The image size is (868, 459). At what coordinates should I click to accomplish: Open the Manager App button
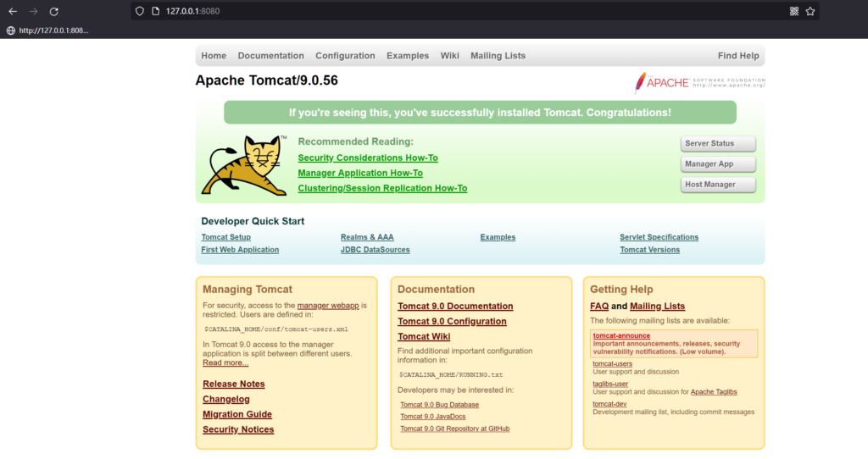click(718, 164)
